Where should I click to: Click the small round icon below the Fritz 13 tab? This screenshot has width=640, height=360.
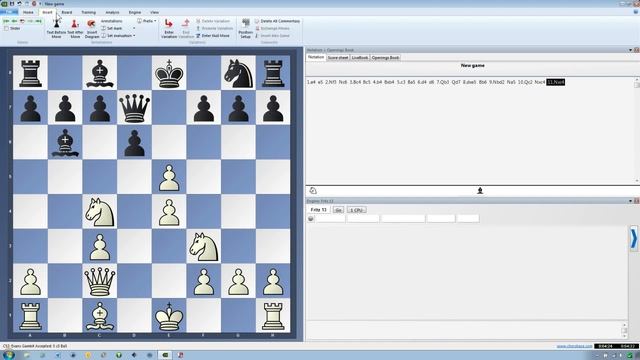point(311,219)
